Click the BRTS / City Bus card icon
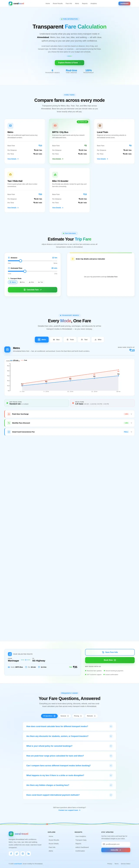The height and width of the screenshot is (868, 139). point(55,125)
